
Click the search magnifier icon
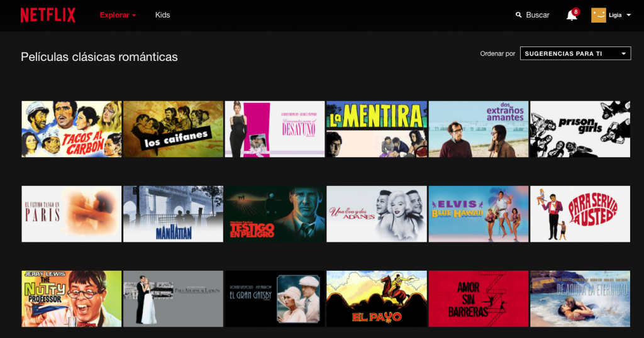518,15
